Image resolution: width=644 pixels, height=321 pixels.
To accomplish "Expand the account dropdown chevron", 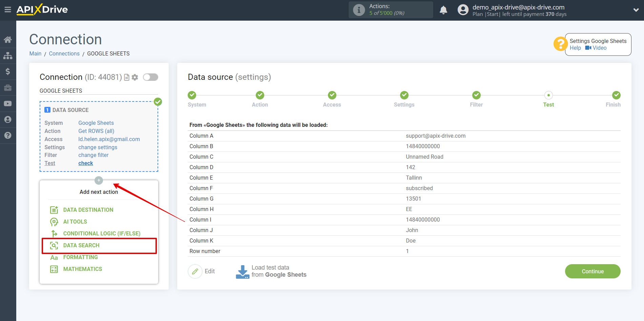I will 636,10.
